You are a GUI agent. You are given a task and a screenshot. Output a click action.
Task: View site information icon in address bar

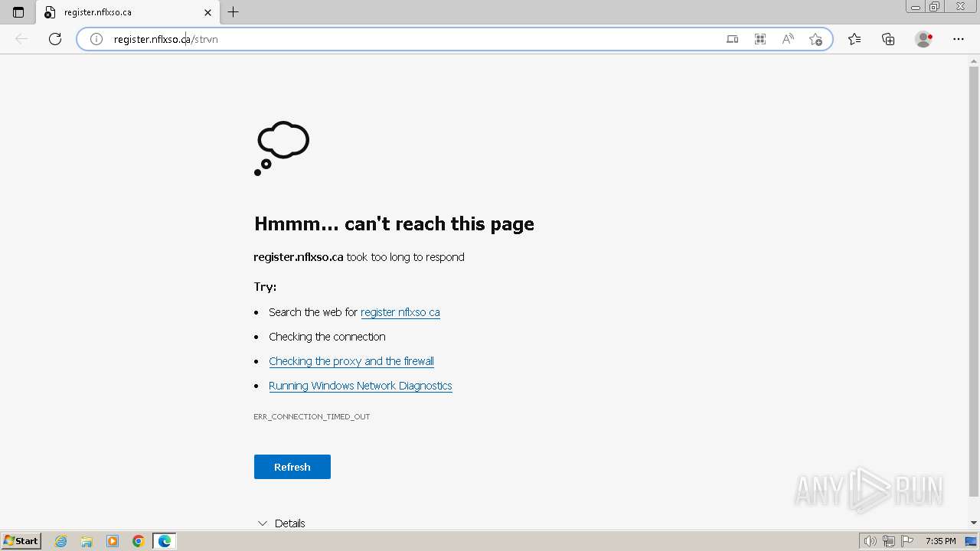pyautogui.click(x=96, y=39)
